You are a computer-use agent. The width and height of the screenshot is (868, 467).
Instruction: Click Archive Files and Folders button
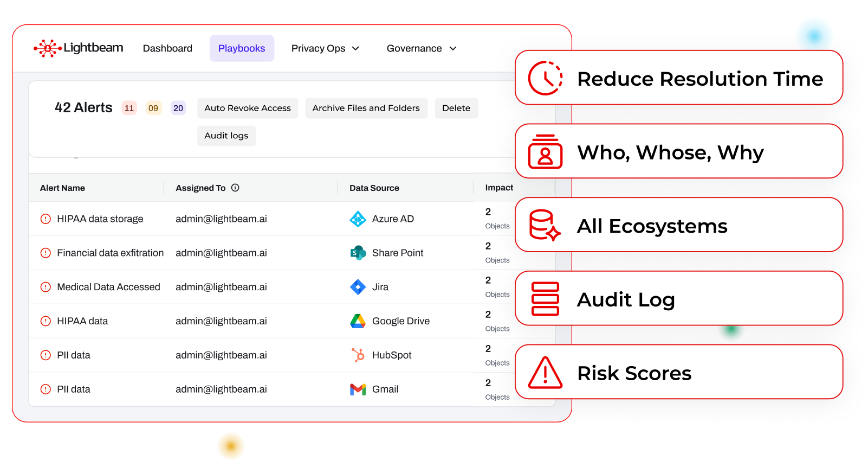[366, 108]
